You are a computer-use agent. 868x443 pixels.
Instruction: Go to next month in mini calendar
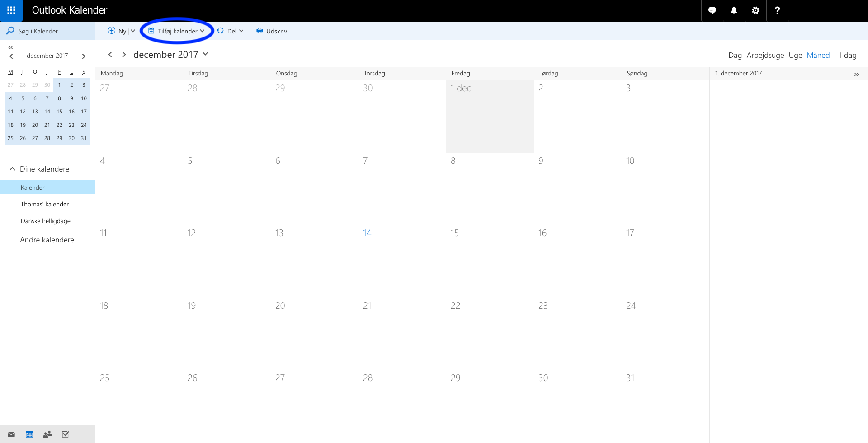click(x=84, y=56)
